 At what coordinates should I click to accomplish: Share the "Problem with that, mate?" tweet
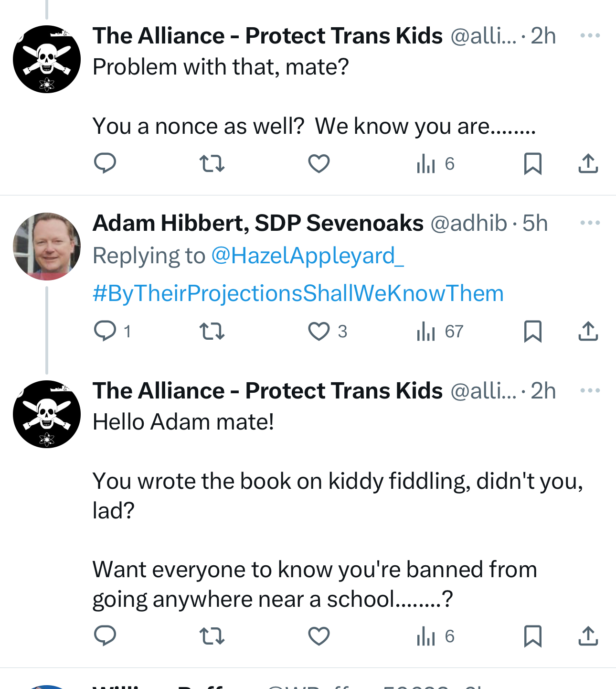click(x=588, y=163)
